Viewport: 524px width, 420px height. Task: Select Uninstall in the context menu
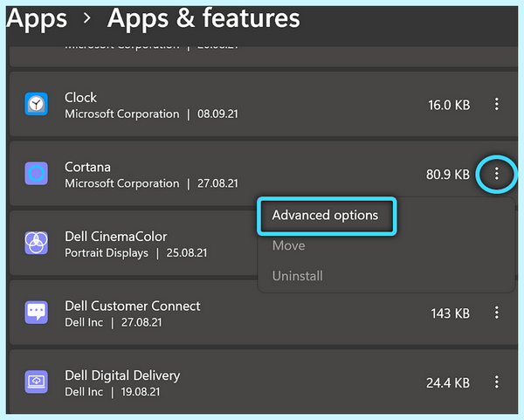pyautogui.click(x=298, y=276)
